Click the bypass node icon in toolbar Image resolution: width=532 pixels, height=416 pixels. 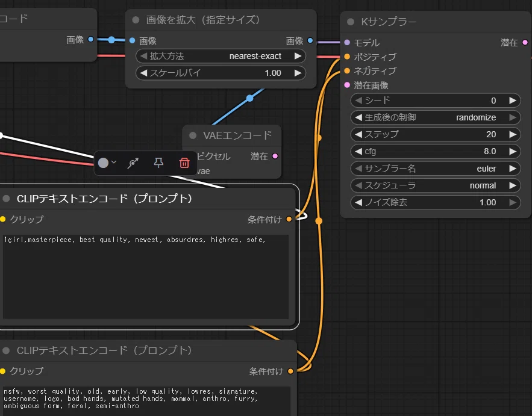(133, 163)
